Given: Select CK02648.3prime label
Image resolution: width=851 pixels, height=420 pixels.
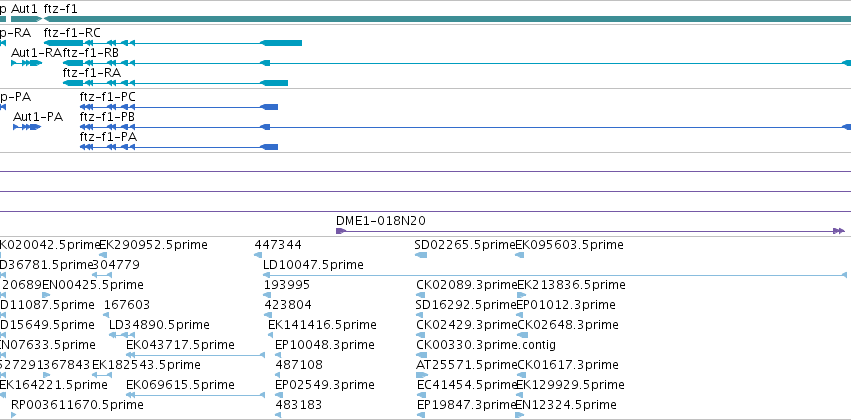Looking at the screenshot, I should 568,325.
